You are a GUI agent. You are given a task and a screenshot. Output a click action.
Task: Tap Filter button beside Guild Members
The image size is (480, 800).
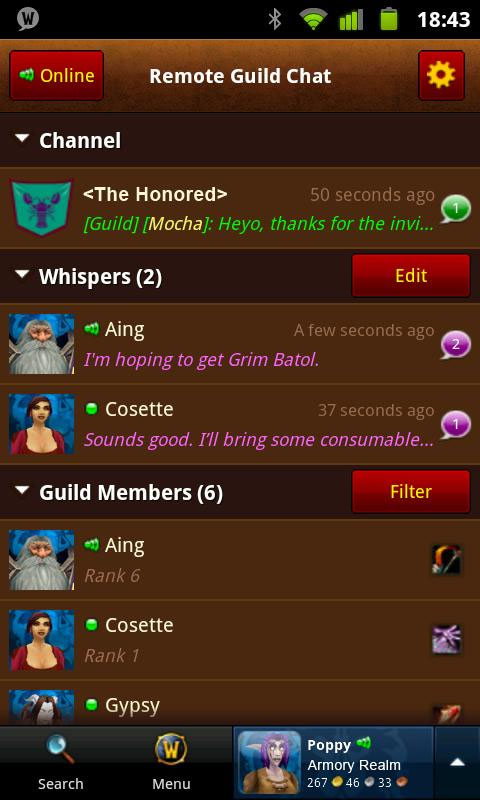click(x=411, y=491)
